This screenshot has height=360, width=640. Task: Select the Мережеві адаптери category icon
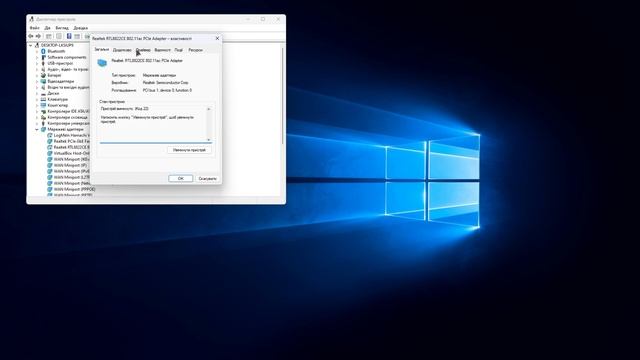[x=43, y=129]
